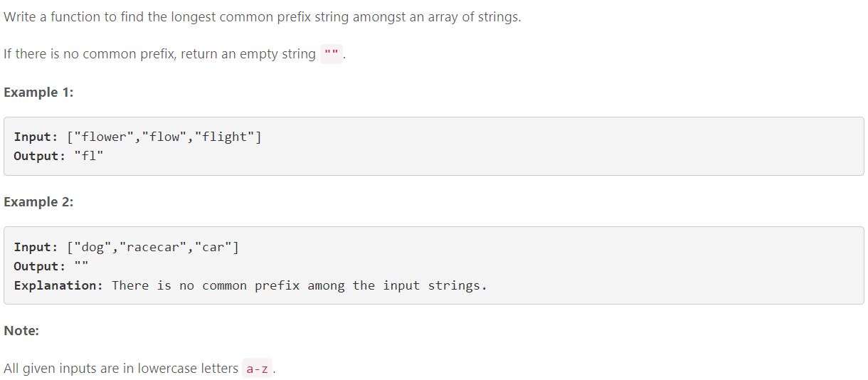Click the red empty string inline code

pos(332,54)
